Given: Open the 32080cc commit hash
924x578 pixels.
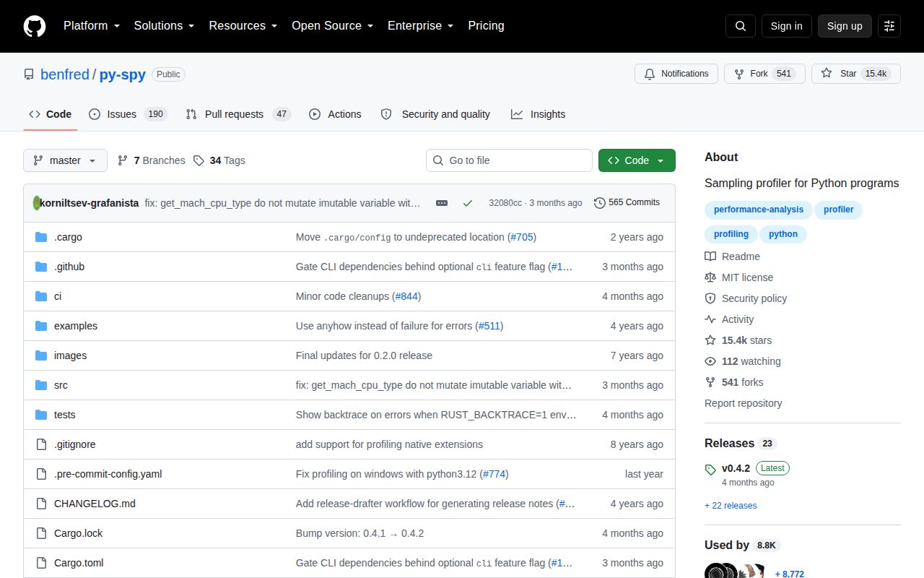Looking at the screenshot, I should click(505, 203).
